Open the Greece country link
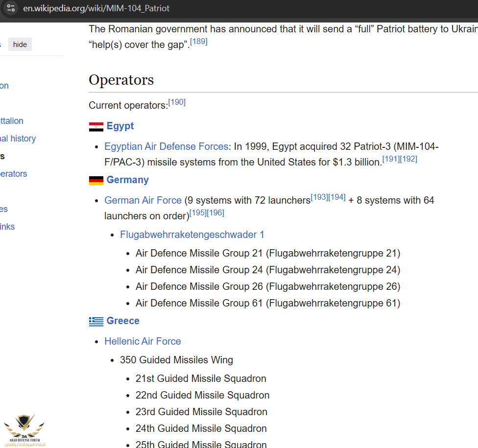This screenshot has height=448, width=478. tap(123, 321)
